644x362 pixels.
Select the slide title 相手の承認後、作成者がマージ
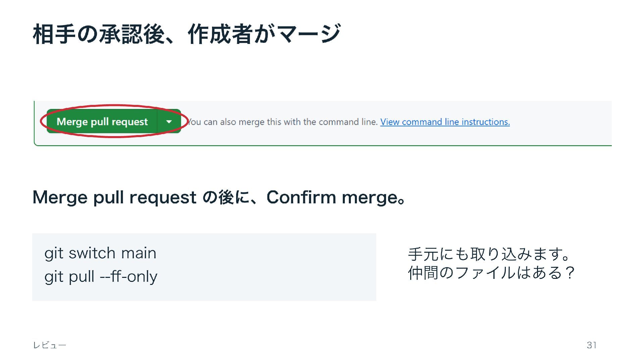point(187,34)
